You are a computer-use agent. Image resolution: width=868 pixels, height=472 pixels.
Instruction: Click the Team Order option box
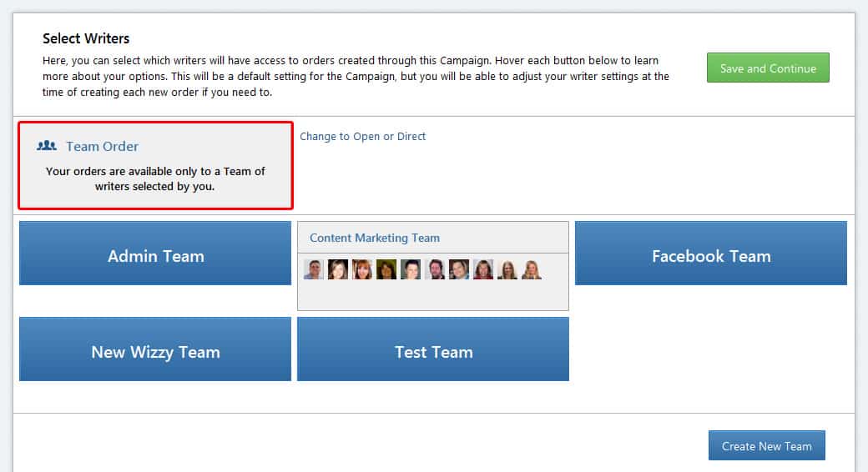coord(155,165)
